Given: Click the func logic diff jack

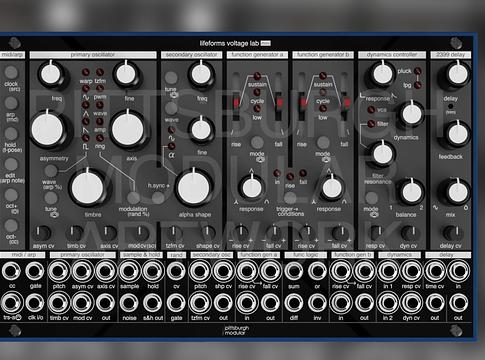Looking at the screenshot, I should (x=294, y=303).
